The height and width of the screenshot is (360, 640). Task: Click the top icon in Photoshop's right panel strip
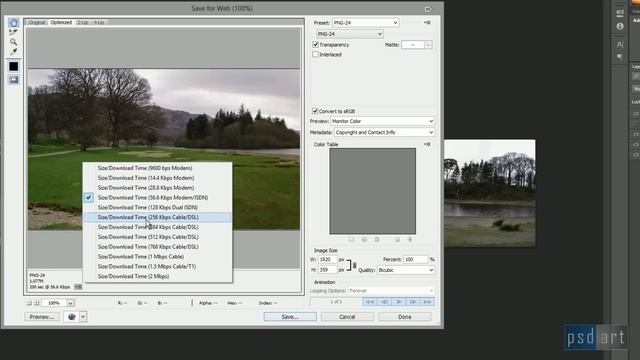coord(620,13)
